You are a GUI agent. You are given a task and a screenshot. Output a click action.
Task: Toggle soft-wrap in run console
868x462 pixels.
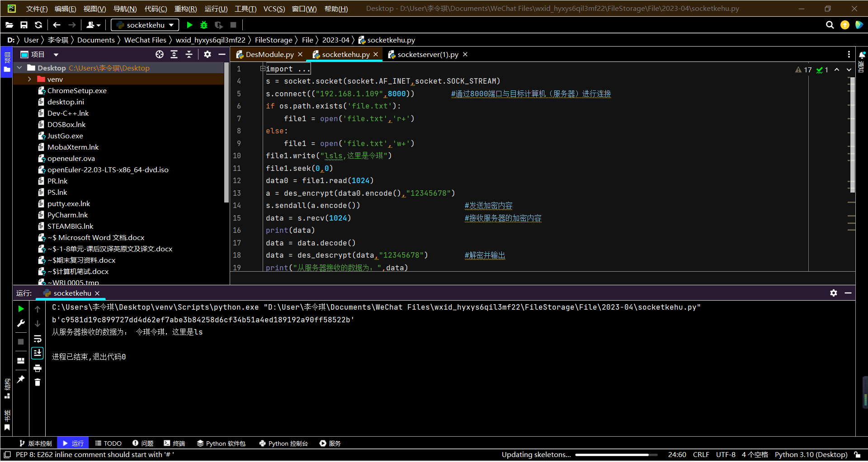click(x=38, y=339)
